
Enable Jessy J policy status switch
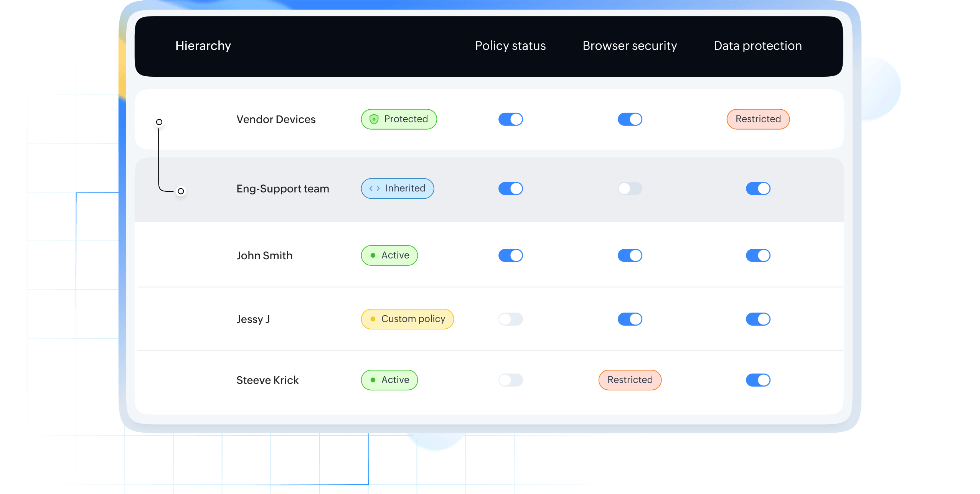[x=510, y=319]
